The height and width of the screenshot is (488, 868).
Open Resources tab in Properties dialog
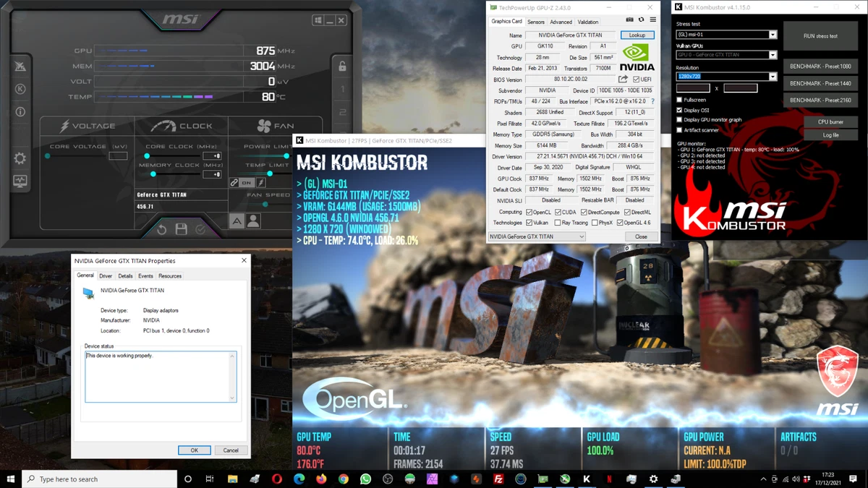pyautogui.click(x=170, y=276)
